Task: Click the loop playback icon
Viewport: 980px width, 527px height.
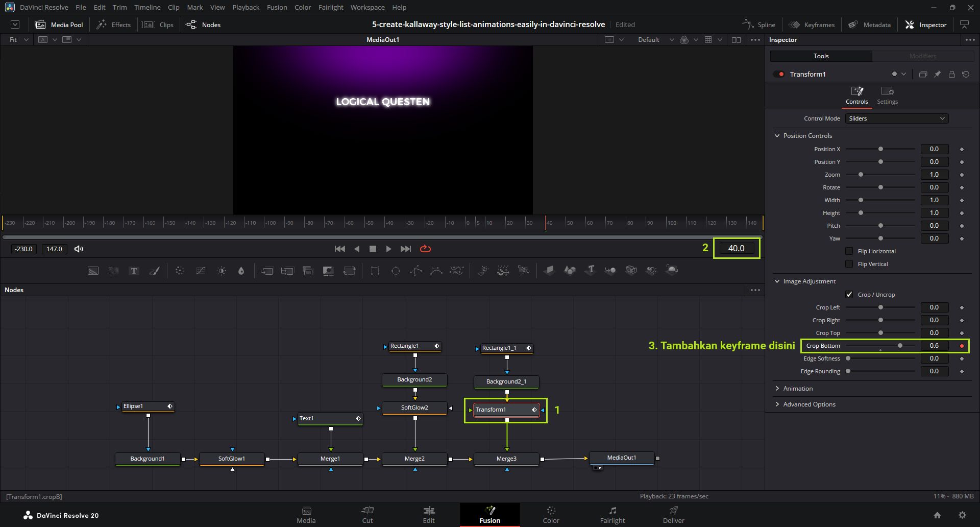Action: [x=425, y=249]
